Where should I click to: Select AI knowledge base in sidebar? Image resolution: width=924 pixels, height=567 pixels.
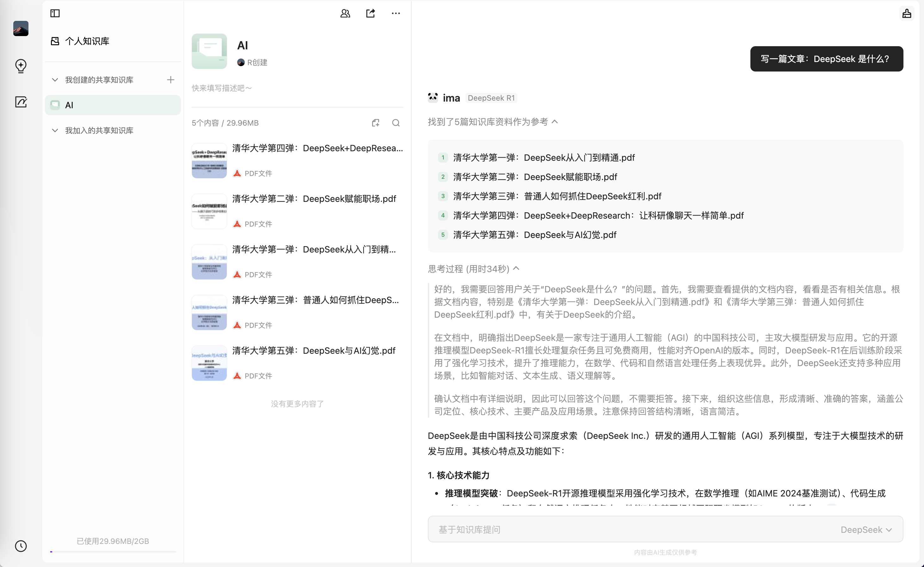point(113,105)
